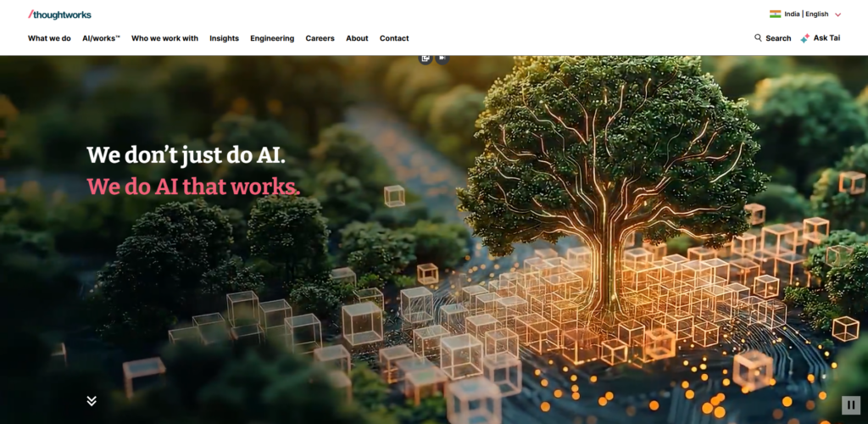Open the About page
Screen dimensions: 868x424
click(x=357, y=38)
